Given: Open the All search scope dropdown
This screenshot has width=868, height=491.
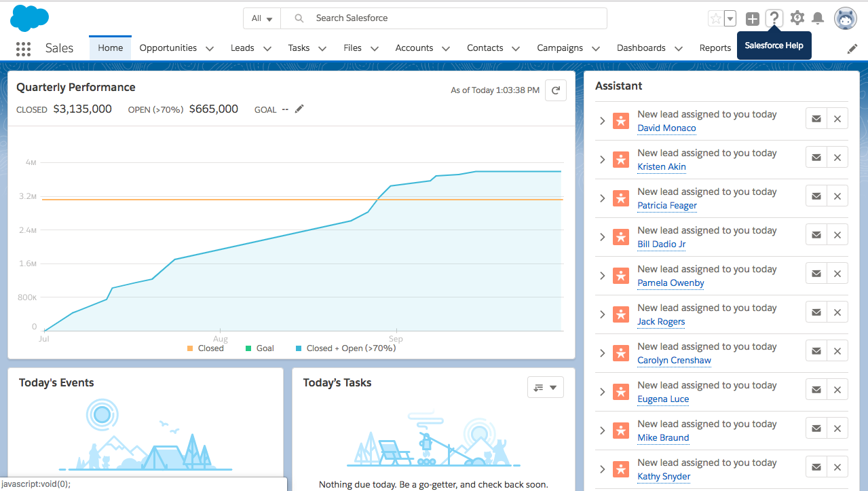Looking at the screenshot, I should tap(261, 18).
